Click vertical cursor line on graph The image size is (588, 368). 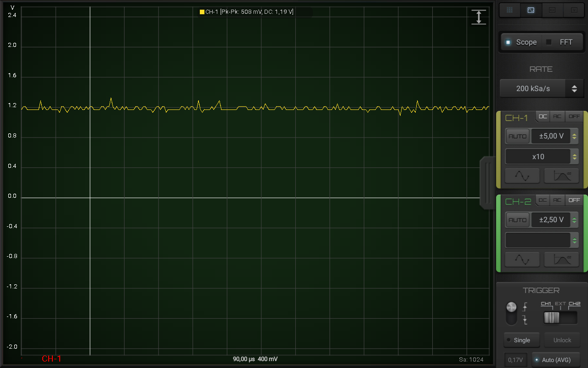click(90, 181)
